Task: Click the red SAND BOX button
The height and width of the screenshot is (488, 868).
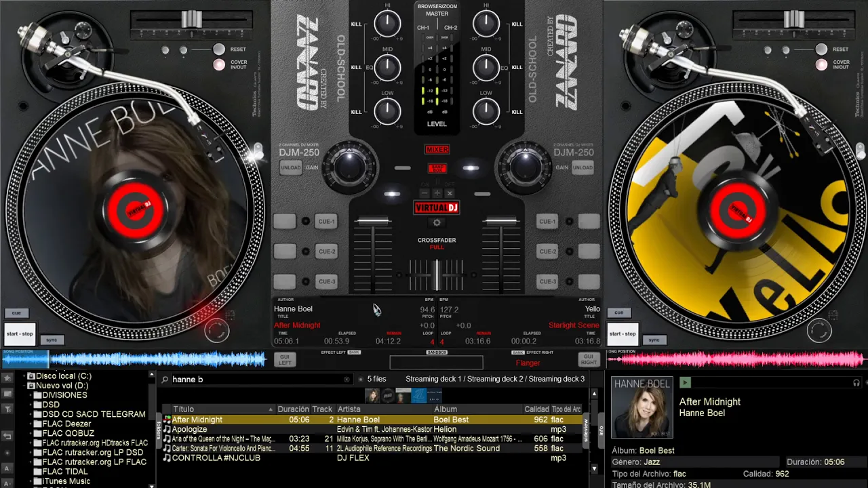Action: coord(437,168)
